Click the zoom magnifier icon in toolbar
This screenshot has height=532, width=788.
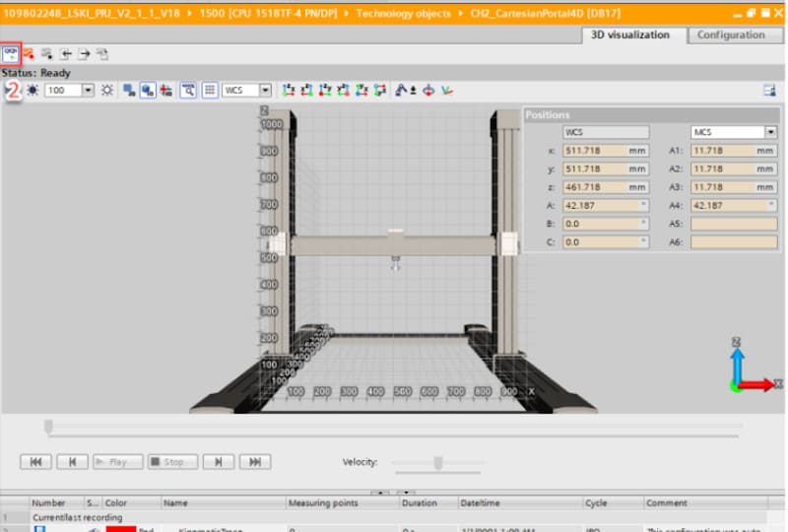(x=188, y=90)
